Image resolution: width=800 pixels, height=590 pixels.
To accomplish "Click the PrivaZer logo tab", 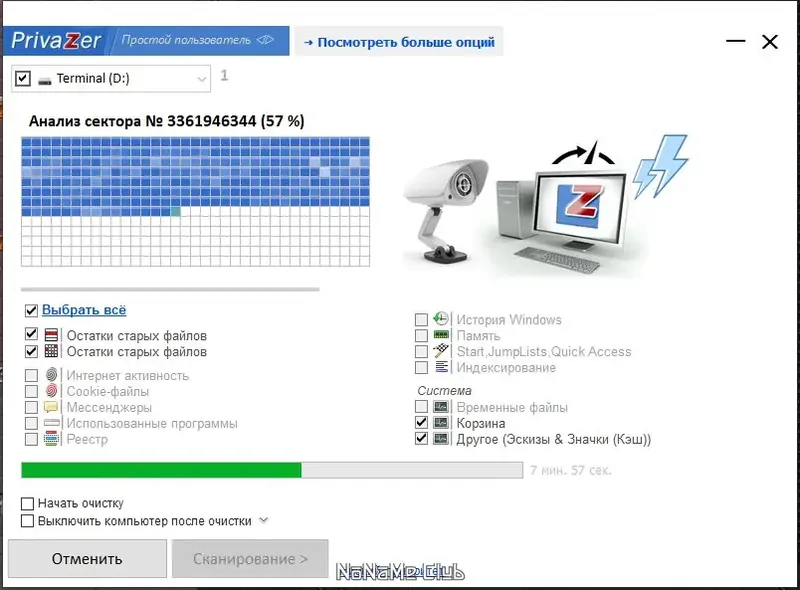I will (x=56, y=41).
